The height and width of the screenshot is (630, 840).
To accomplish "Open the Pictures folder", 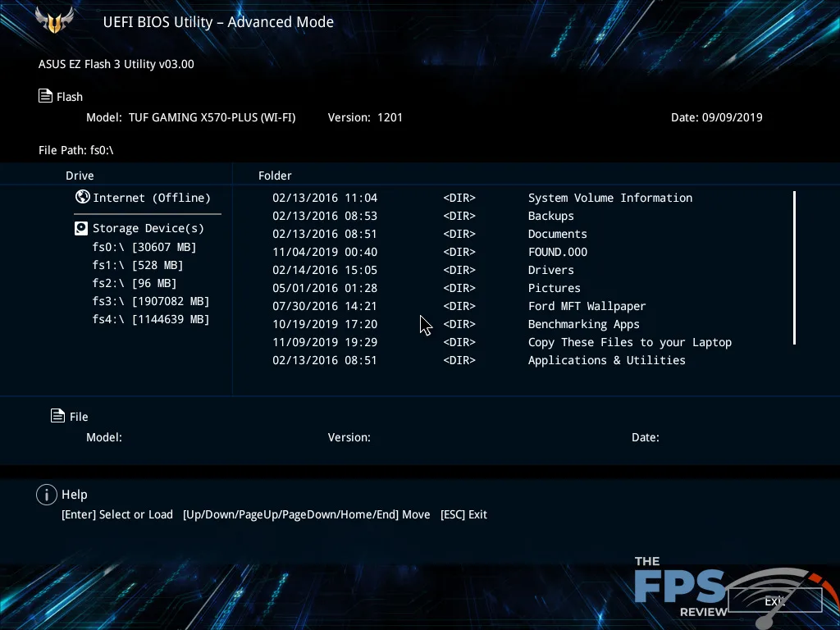I will 554,288.
